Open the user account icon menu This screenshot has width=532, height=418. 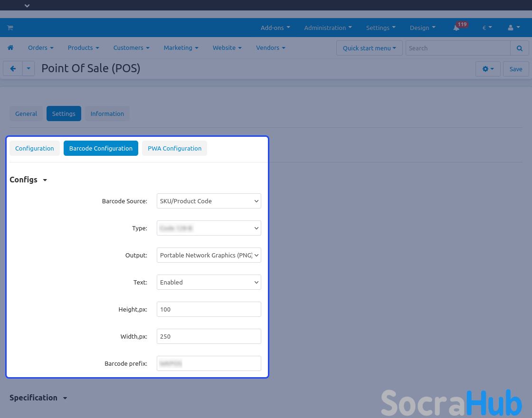[513, 28]
